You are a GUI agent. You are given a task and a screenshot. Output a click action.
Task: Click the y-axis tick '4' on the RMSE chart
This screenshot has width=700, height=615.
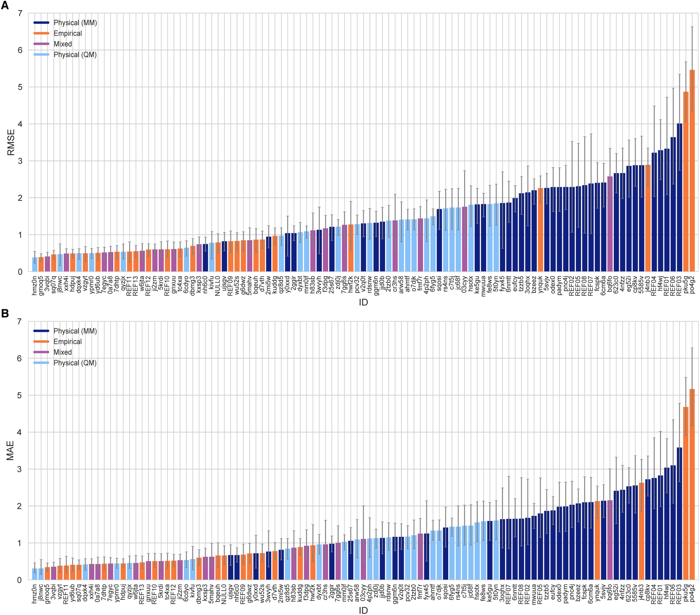(x=20, y=124)
